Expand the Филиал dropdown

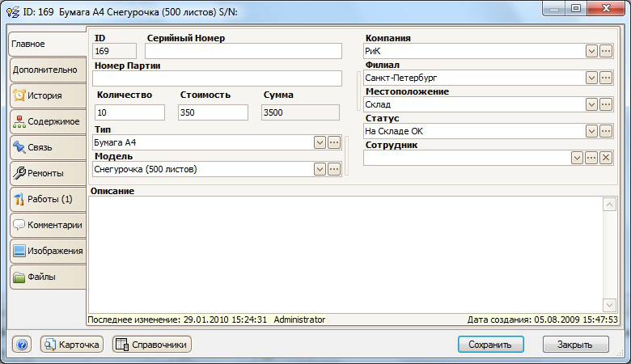591,78
